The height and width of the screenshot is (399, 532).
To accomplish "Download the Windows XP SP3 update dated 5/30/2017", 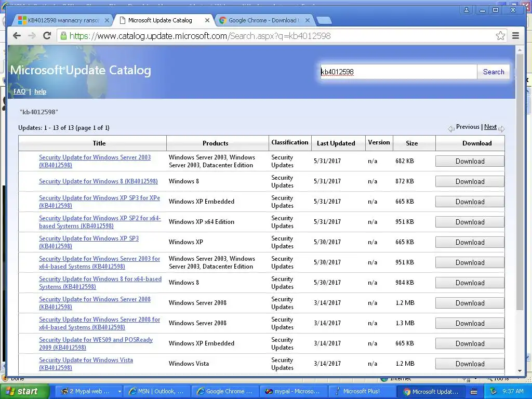I will [470, 242].
